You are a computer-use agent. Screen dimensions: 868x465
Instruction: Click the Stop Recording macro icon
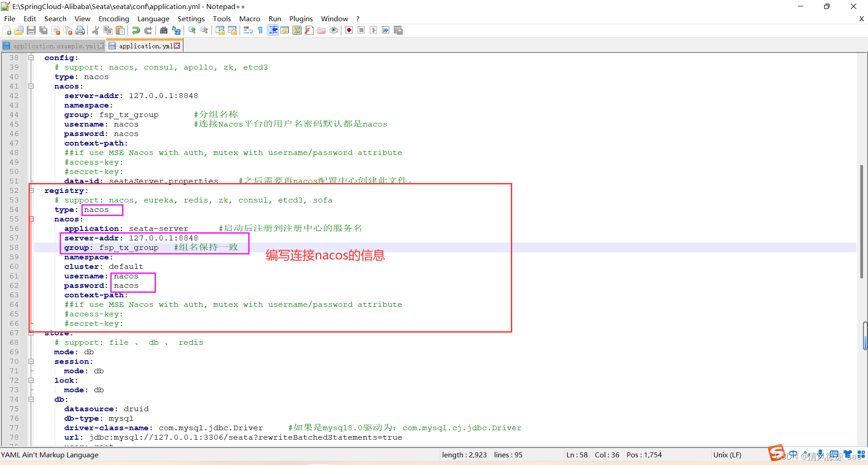coord(361,30)
